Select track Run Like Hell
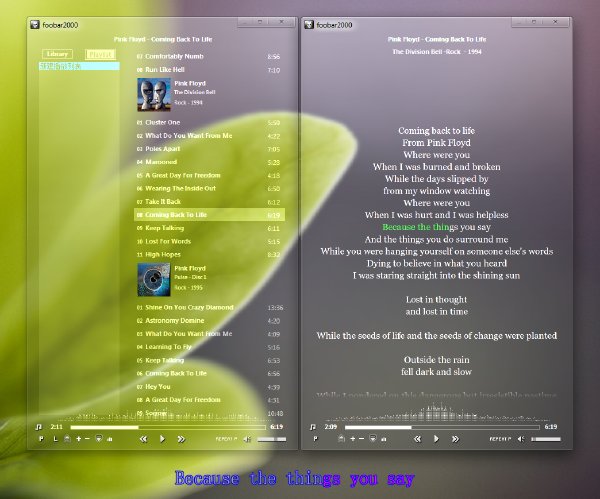The width and height of the screenshot is (600, 499). (x=209, y=70)
